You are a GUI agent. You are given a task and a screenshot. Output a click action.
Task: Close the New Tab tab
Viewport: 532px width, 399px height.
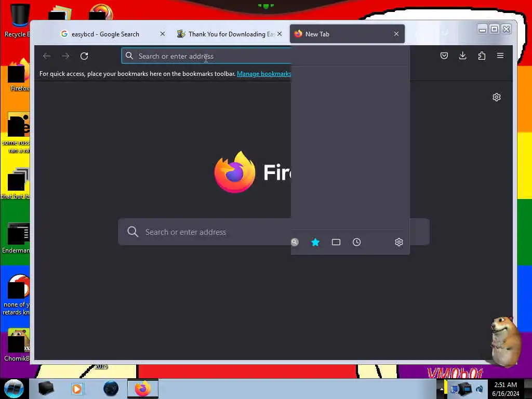[x=396, y=34]
